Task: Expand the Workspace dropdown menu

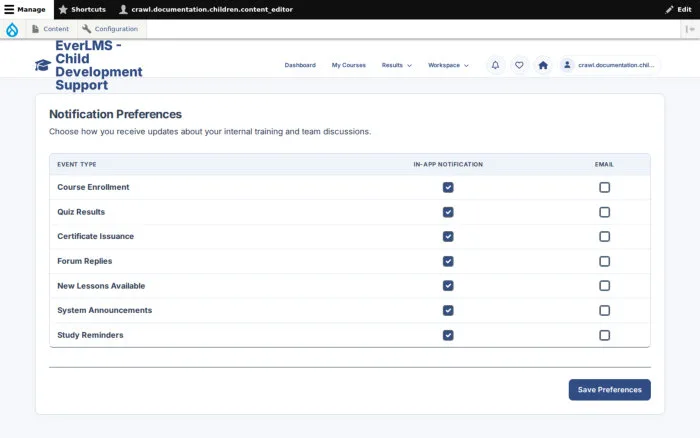Action: pyautogui.click(x=448, y=65)
